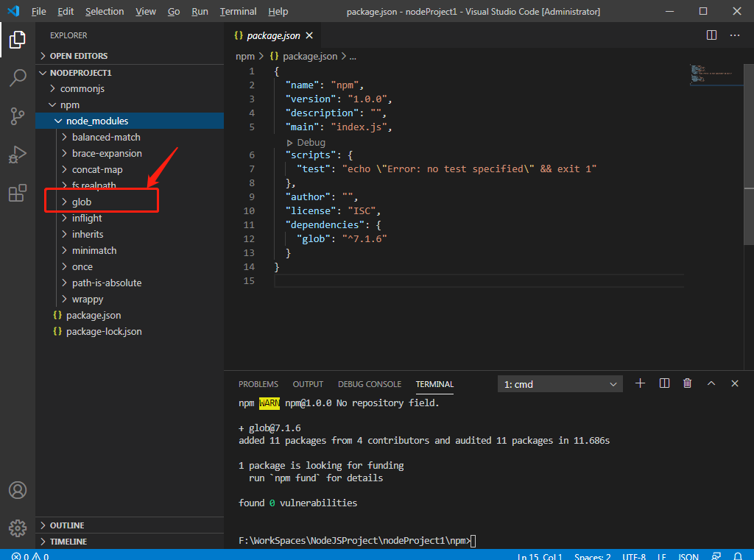Expand the inherits folder
This screenshot has height=560, width=754.
[x=130, y=234]
